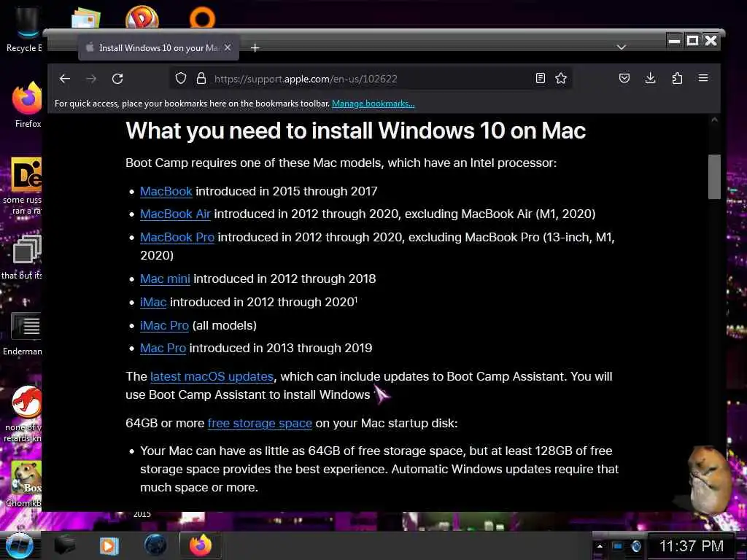The width and height of the screenshot is (747, 560).
Task: Reload the current Apple support page
Action: (117, 79)
